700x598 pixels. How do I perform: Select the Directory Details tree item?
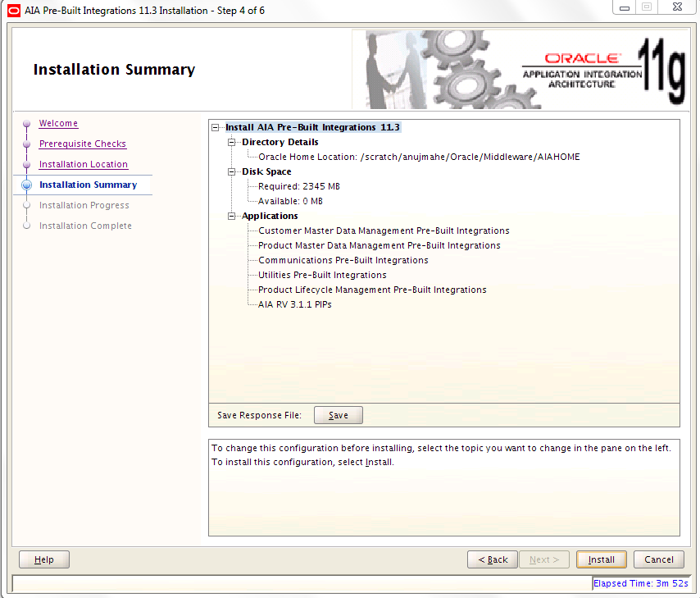coord(280,142)
